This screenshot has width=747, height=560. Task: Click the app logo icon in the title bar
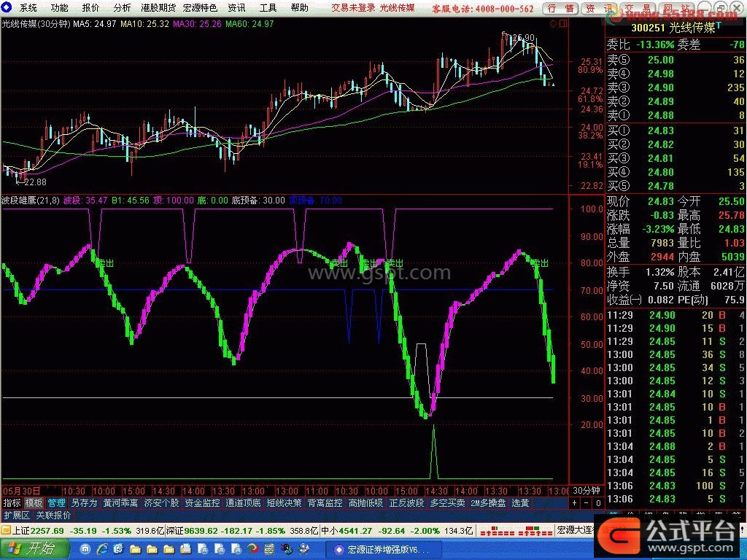click(7, 7)
